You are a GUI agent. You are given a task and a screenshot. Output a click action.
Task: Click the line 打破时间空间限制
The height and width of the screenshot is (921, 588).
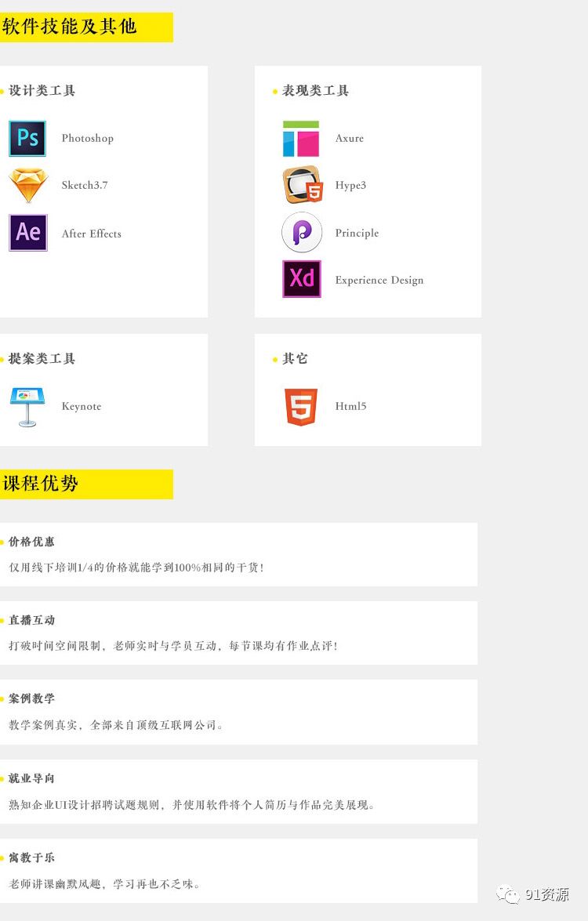pyautogui.click(x=173, y=646)
